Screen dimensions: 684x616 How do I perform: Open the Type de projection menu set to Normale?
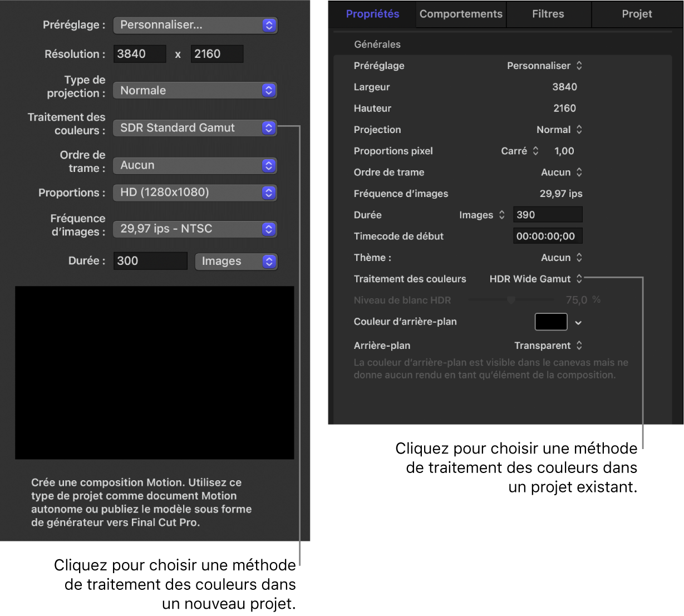(x=195, y=90)
